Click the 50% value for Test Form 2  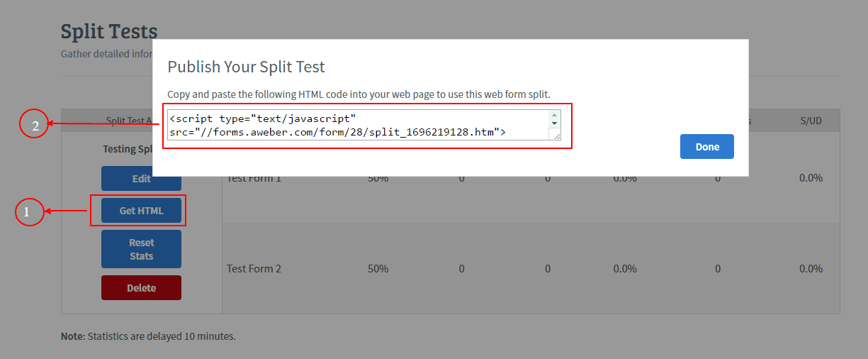click(378, 269)
